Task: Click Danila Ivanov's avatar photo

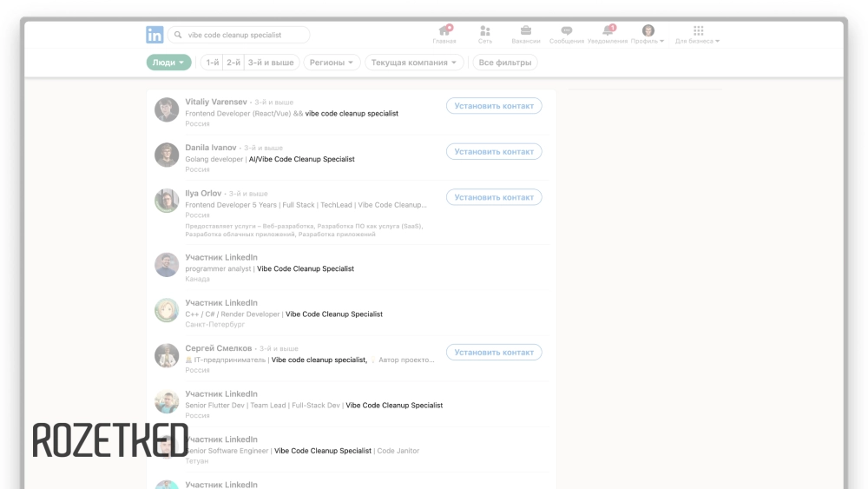Action: tap(167, 155)
